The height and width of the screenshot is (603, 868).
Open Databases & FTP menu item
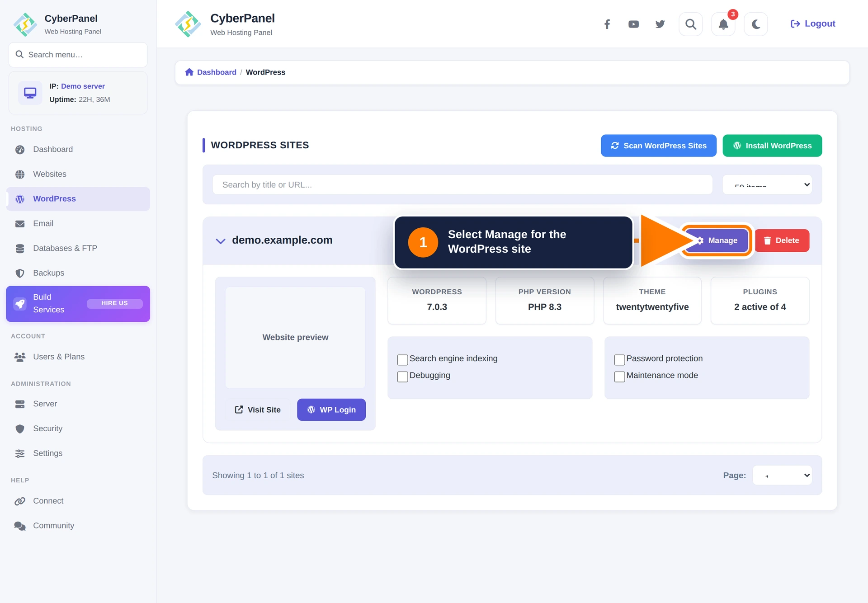(78, 248)
